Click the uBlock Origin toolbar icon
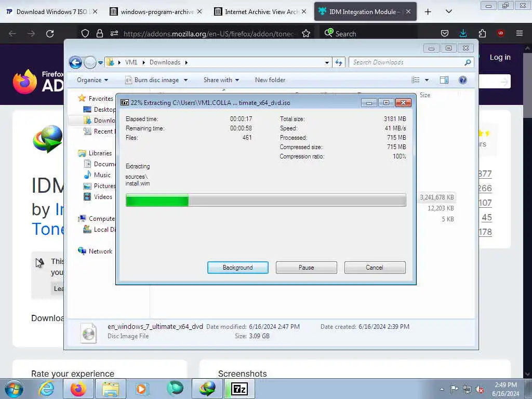Screen dimensions: 532x399 [501, 33]
